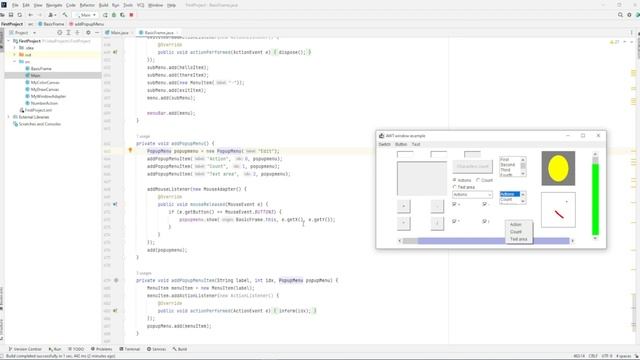Toggle lower-right checkbox in AWT window

484,221
